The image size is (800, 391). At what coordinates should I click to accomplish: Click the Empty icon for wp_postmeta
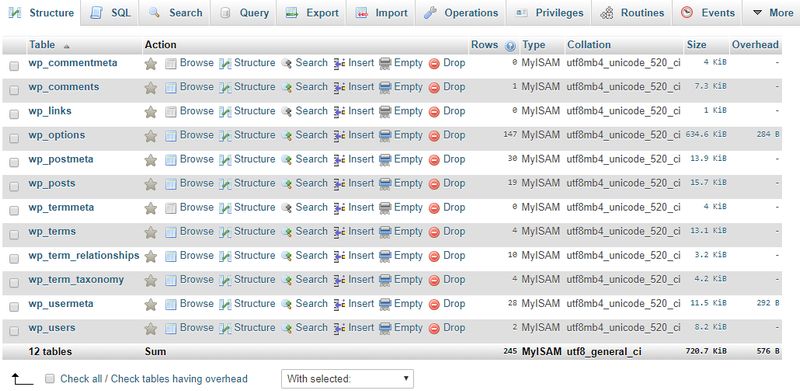(x=385, y=160)
